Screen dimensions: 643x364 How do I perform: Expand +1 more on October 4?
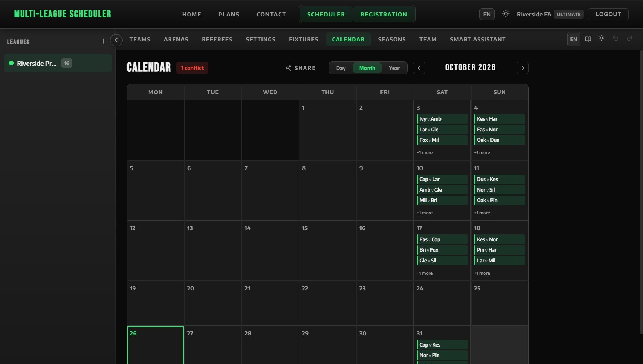click(x=482, y=152)
